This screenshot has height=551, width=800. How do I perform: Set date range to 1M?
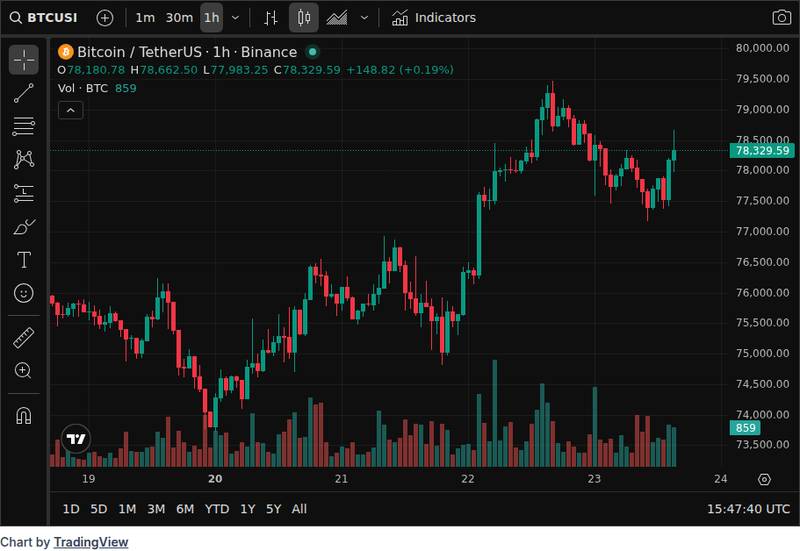tap(127, 509)
